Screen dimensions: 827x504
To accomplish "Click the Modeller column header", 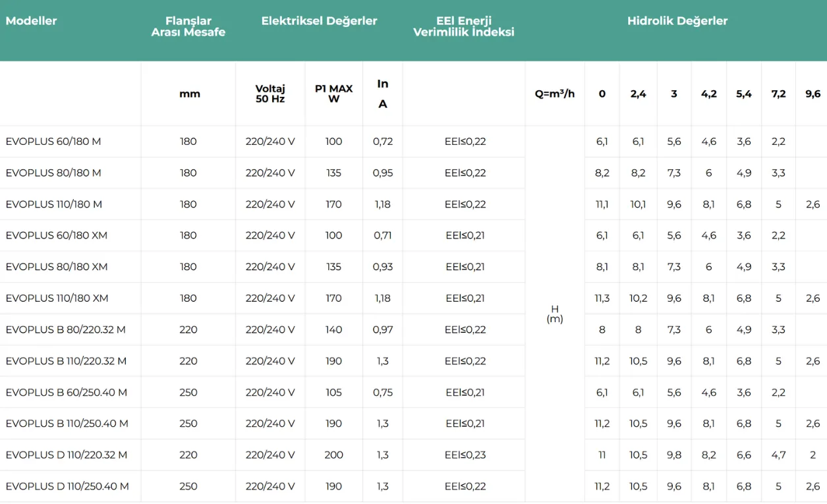I will click(31, 21).
